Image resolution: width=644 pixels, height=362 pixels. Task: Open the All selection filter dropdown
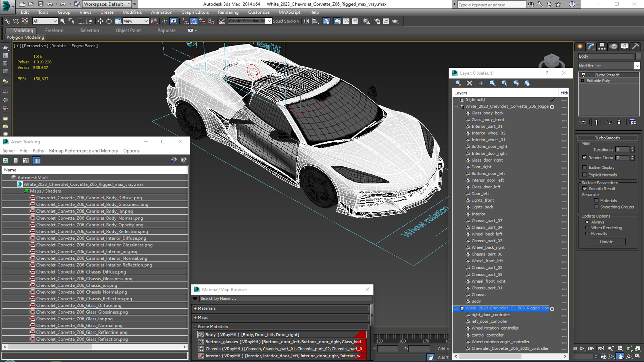[x=45, y=21]
